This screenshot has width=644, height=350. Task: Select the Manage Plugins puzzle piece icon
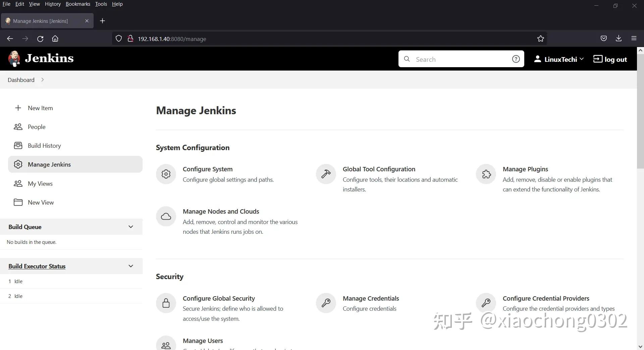(486, 174)
